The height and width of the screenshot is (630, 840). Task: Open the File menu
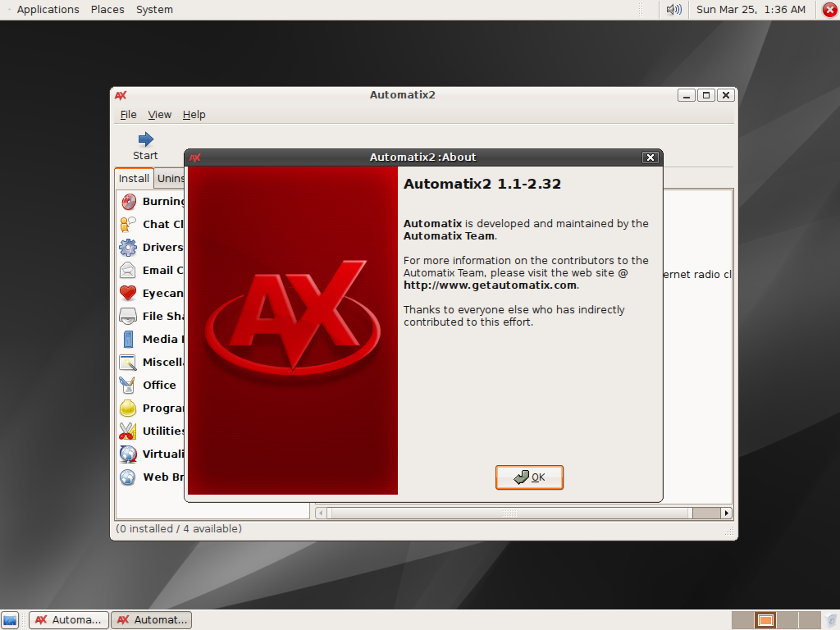click(x=128, y=115)
